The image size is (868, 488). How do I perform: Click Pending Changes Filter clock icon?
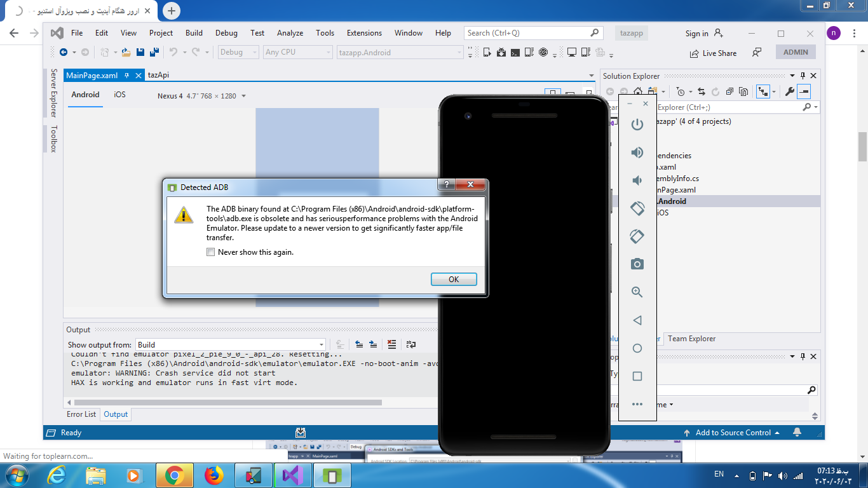(681, 91)
